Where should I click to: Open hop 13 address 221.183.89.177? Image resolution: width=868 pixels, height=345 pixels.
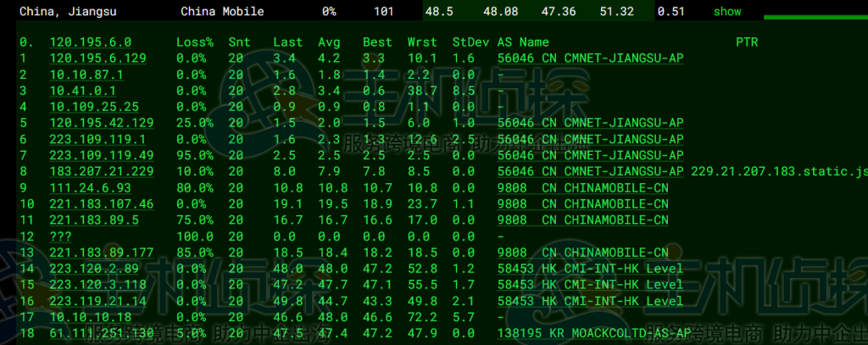(x=101, y=253)
